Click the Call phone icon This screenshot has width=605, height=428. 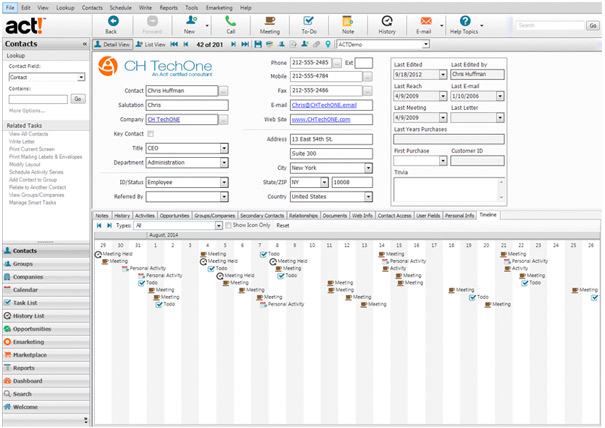click(x=230, y=21)
